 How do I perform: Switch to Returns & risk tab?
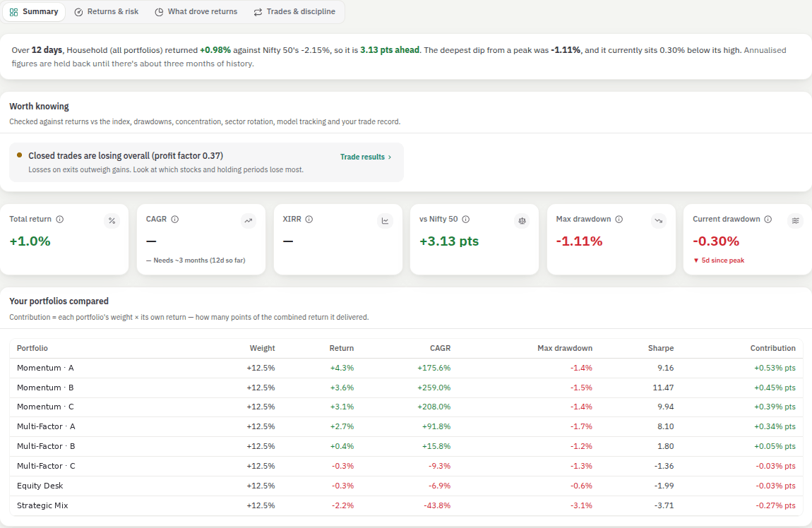(x=107, y=11)
